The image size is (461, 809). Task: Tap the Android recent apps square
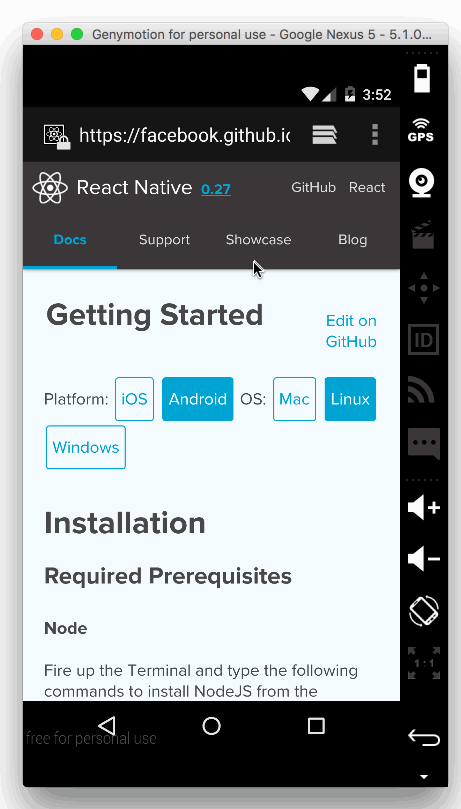pyautogui.click(x=316, y=725)
